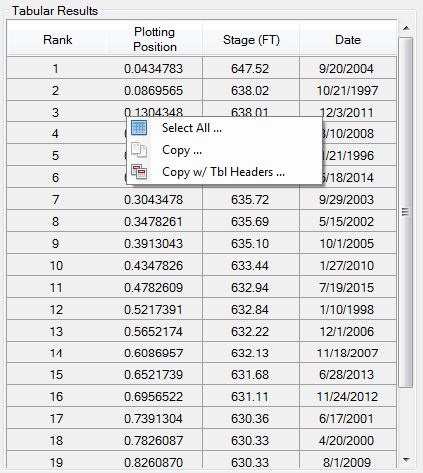
Task: Click the Date column header
Action: tap(348, 39)
